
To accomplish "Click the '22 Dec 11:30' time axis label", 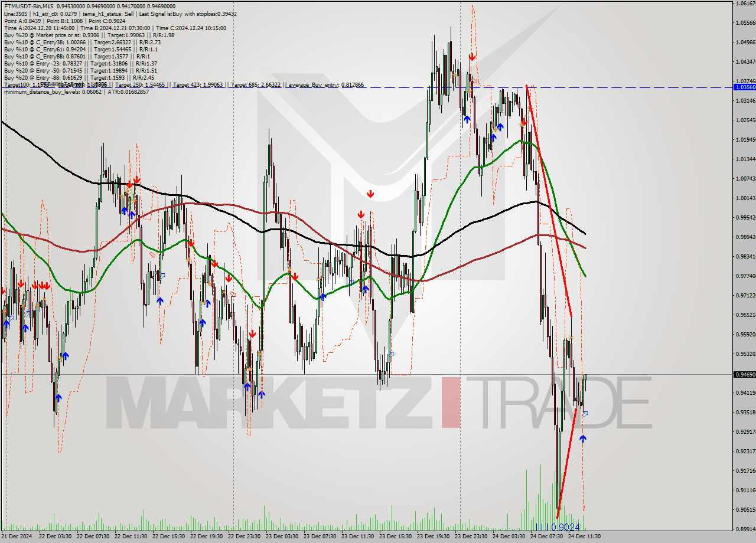I will 131,536.
